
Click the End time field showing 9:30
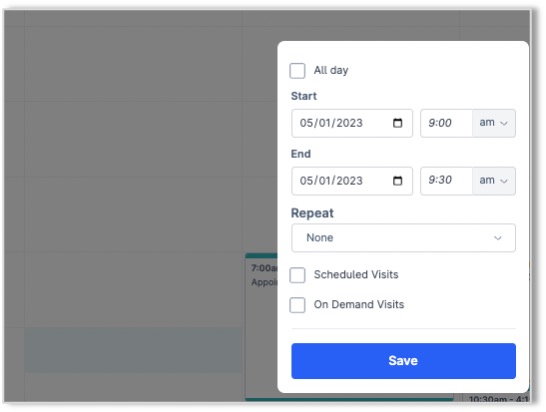446,181
